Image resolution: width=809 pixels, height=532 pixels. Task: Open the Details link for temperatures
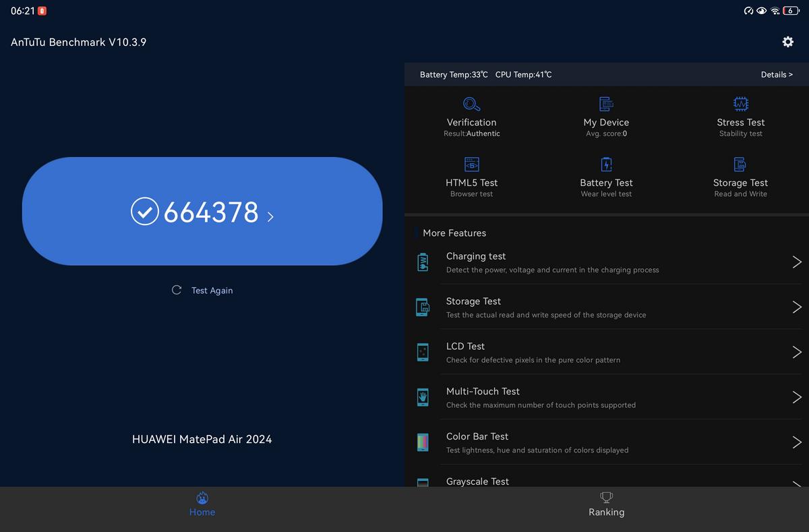coord(777,74)
